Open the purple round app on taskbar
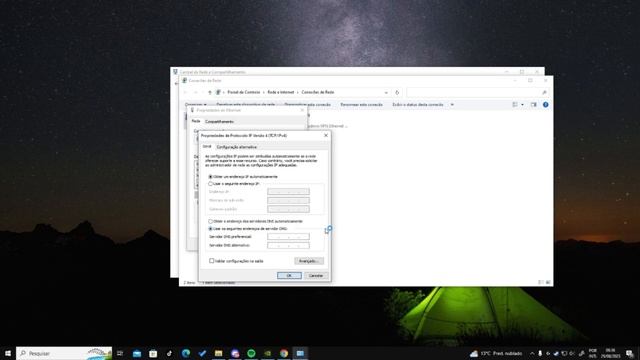Image resolution: width=640 pixels, height=360 pixels. pyautogui.click(x=235, y=353)
